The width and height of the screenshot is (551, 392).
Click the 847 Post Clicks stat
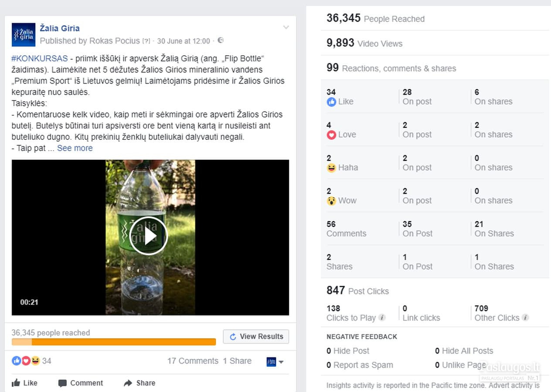[x=357, y=291]
